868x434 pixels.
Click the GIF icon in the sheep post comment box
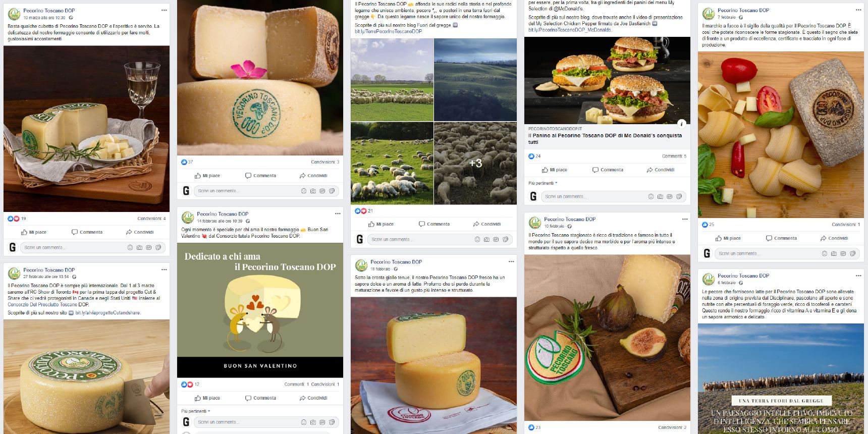(x=496, y=239)
